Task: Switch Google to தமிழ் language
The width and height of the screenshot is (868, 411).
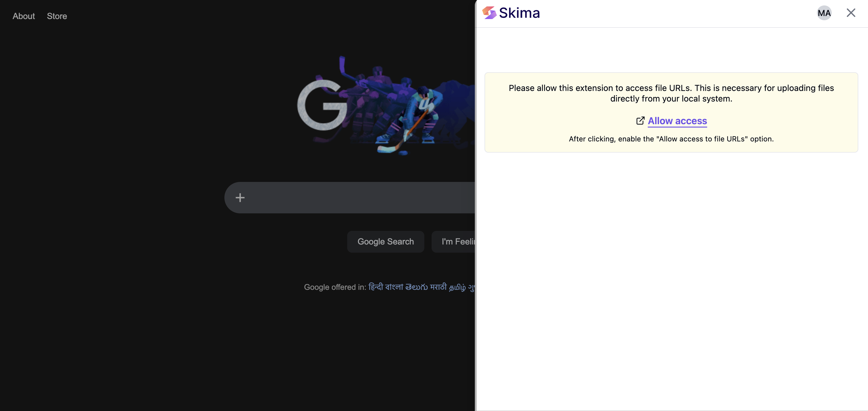Action: tap(457, 287)
